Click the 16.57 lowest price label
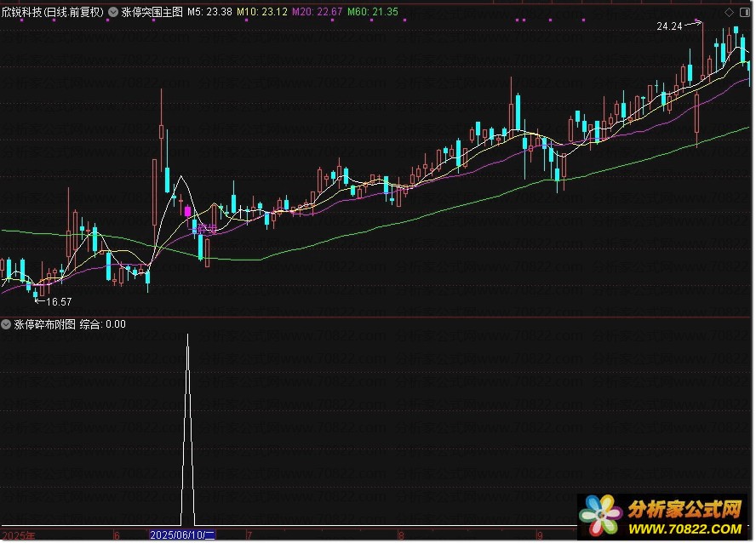Image resolution: width=756 pixels, height=543 pixels. [x=59, y=302]
